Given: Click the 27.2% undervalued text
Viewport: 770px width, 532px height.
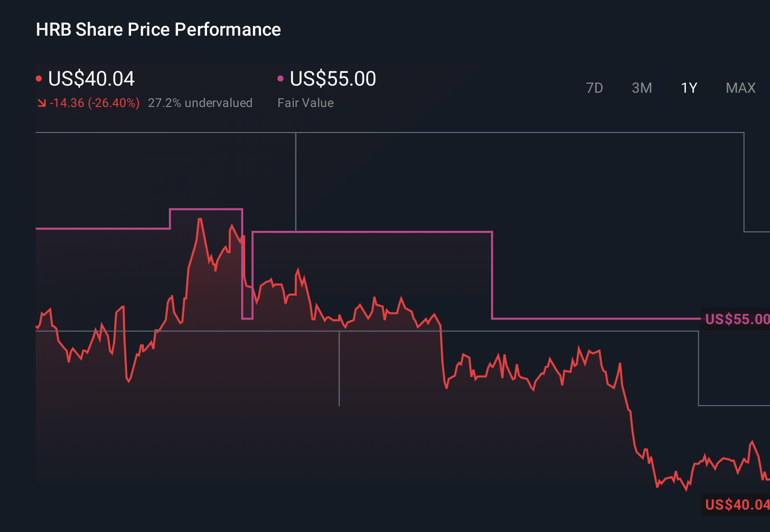Looking at the screenshot, I should point(200,103).
